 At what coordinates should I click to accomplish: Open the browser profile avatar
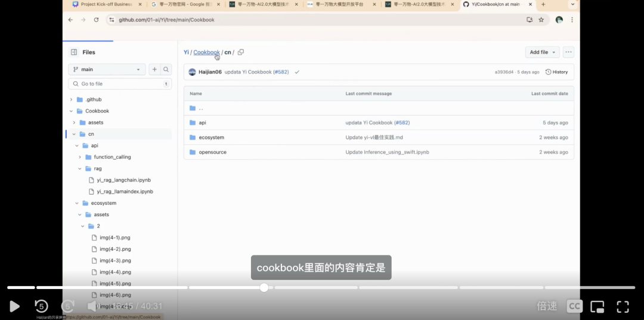click(559, 20)
